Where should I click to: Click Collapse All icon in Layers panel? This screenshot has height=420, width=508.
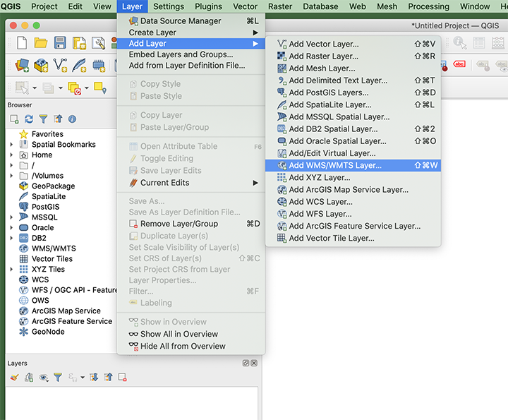109,377
